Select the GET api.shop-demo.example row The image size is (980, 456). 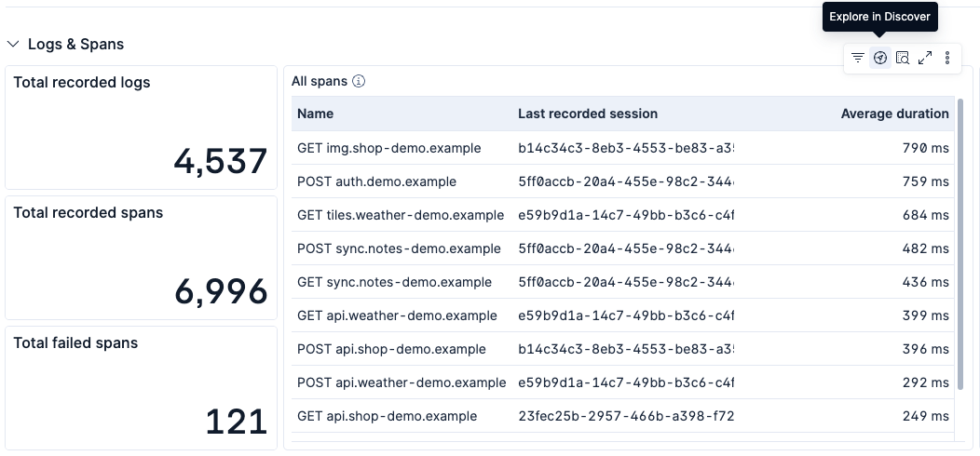click(x=622, y=416)
